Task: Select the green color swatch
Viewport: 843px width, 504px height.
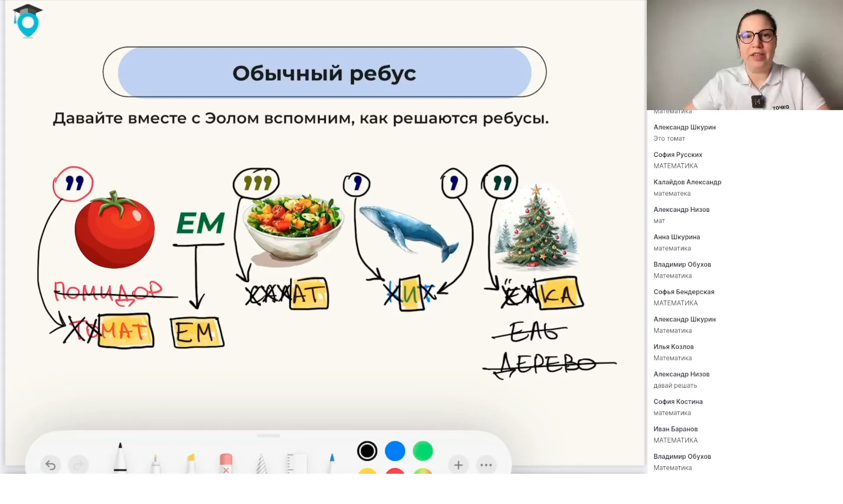Action: pyautogui.click(x=423, y=450)
